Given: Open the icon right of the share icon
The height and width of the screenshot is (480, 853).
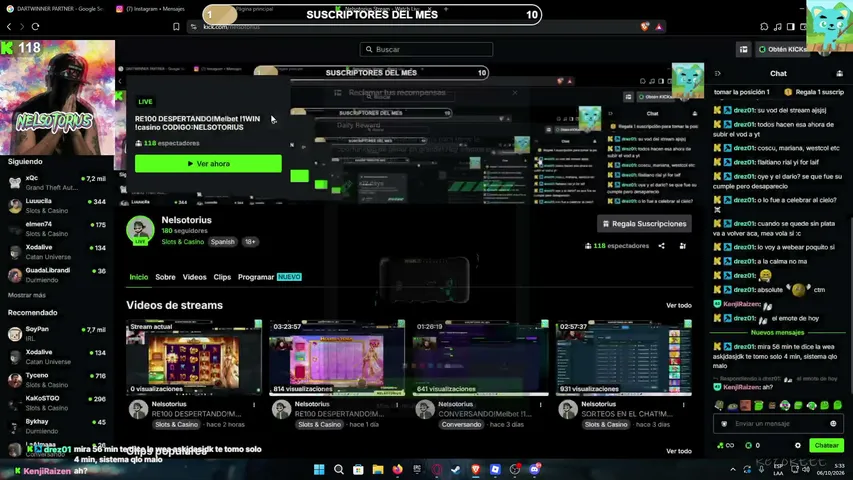Looking at the screenshot, I should tap(683, 245).
